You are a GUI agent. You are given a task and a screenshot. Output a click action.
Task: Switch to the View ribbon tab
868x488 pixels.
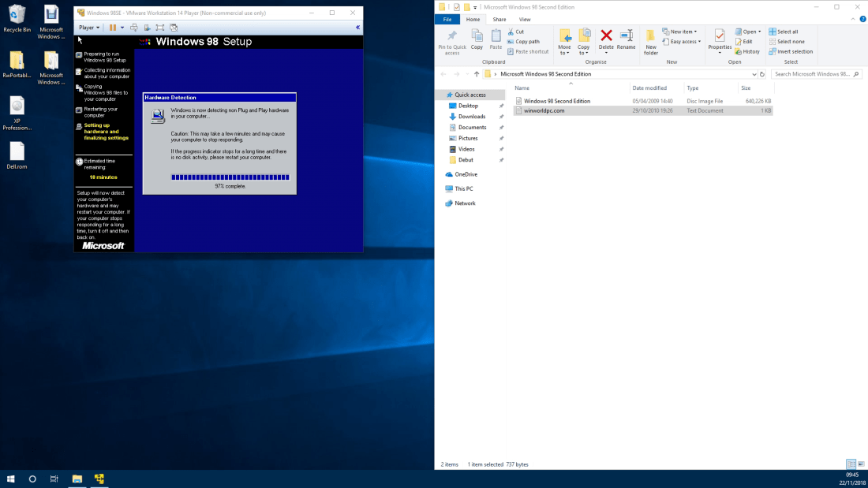click(x=525, y=20)
